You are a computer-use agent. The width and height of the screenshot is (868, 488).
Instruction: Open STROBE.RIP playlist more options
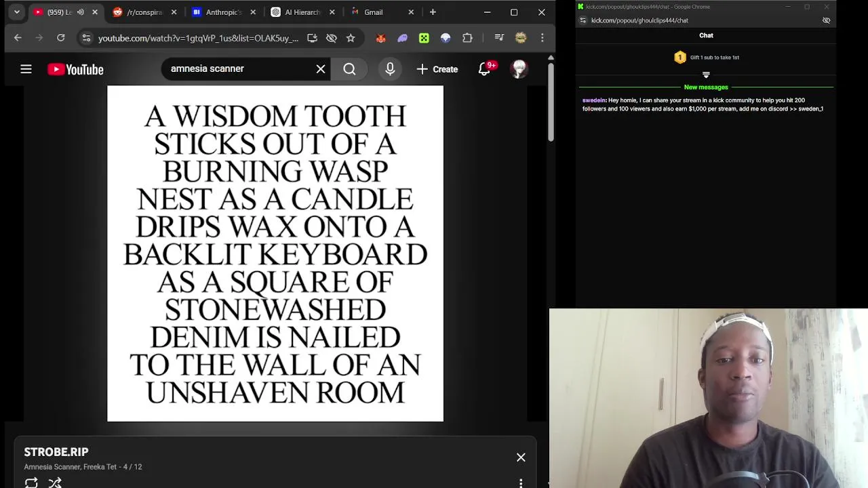click(521, 483)
